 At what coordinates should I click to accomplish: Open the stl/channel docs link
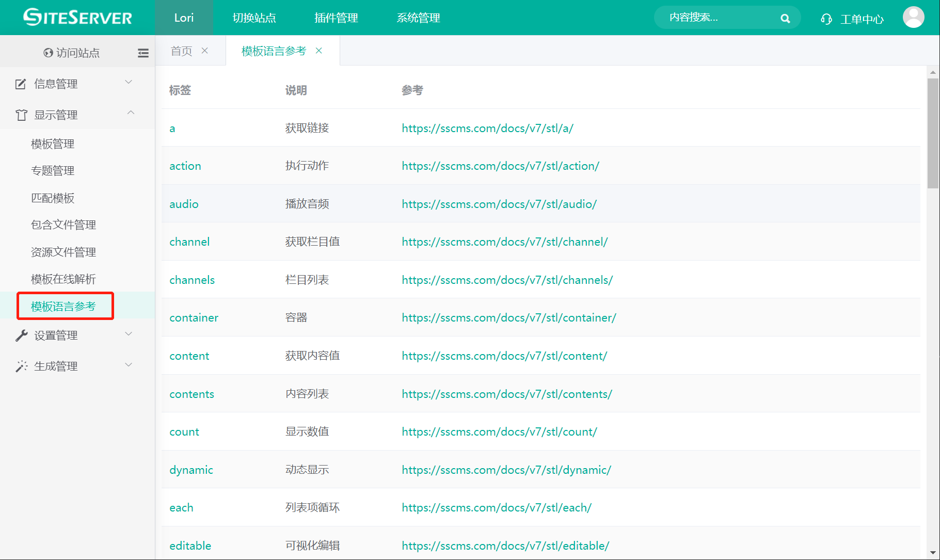coord(504,242)
